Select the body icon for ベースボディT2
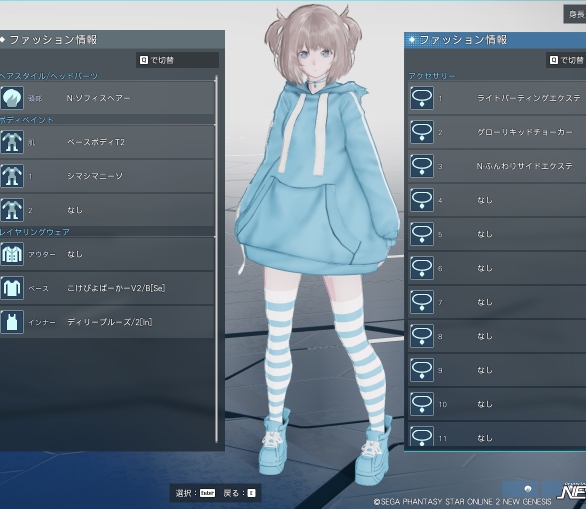The image size is (586, 509). pyautogui.click(x=12, y=142)
